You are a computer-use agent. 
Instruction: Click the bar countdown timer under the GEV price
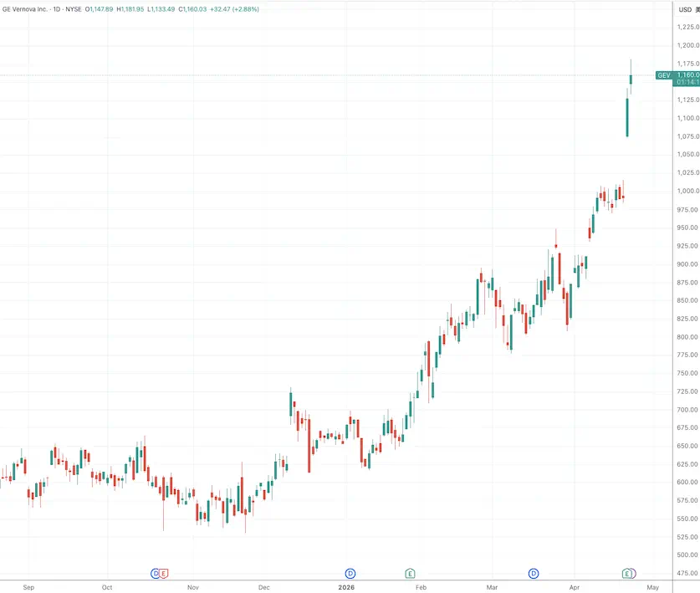(x=687, y=83)
